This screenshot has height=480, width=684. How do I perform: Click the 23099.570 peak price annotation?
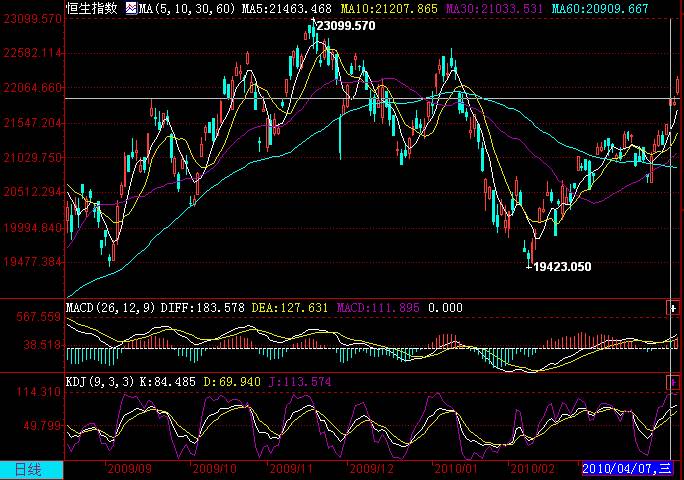point(345,26)
